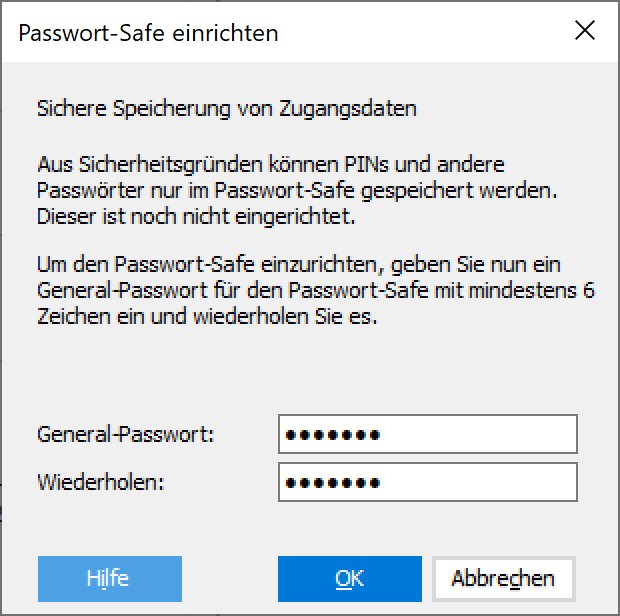Click the Wiederholen label
The image size is (620, 616).
(x=100, y=482)
